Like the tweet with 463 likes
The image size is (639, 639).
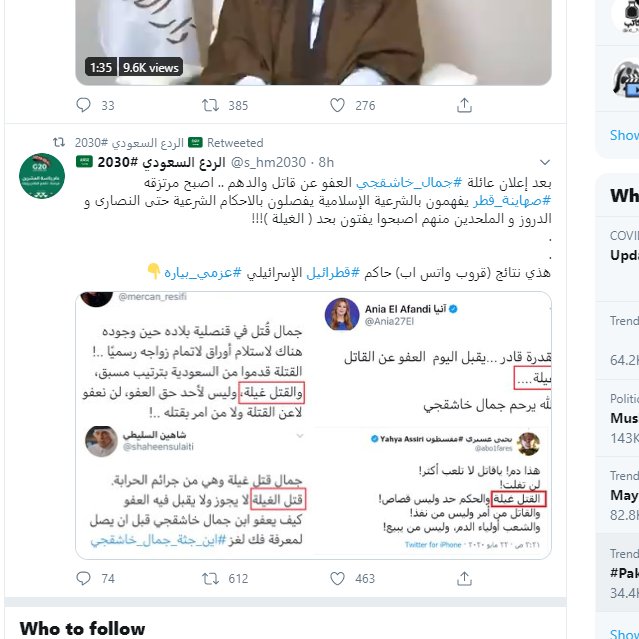point(337,578)
